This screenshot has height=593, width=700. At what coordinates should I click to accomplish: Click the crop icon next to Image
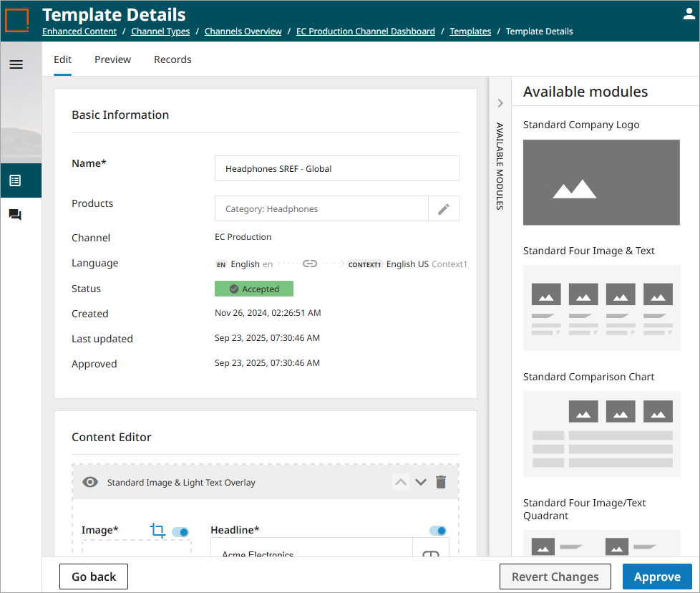157,531
